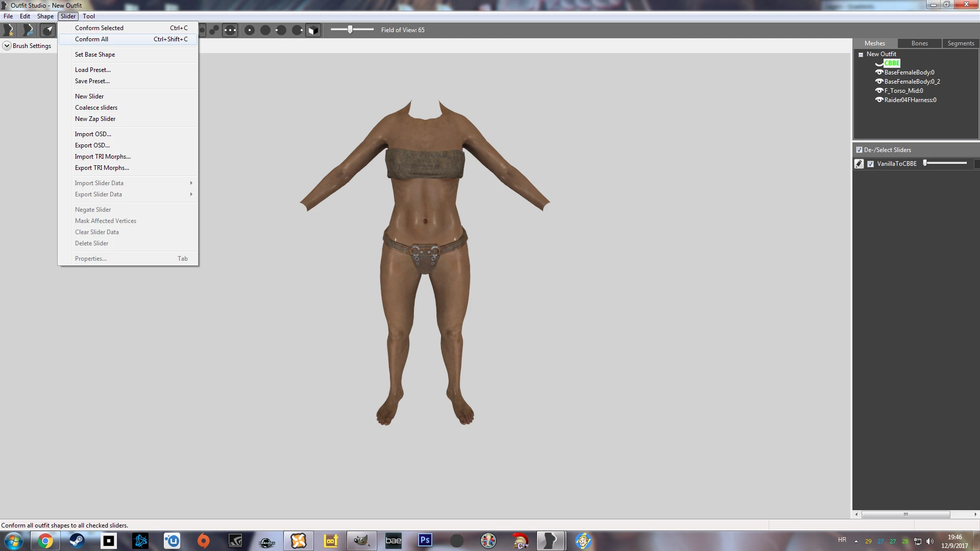
Task: Select the smallest dot brush size icon
Action: [x=250, y=30]
